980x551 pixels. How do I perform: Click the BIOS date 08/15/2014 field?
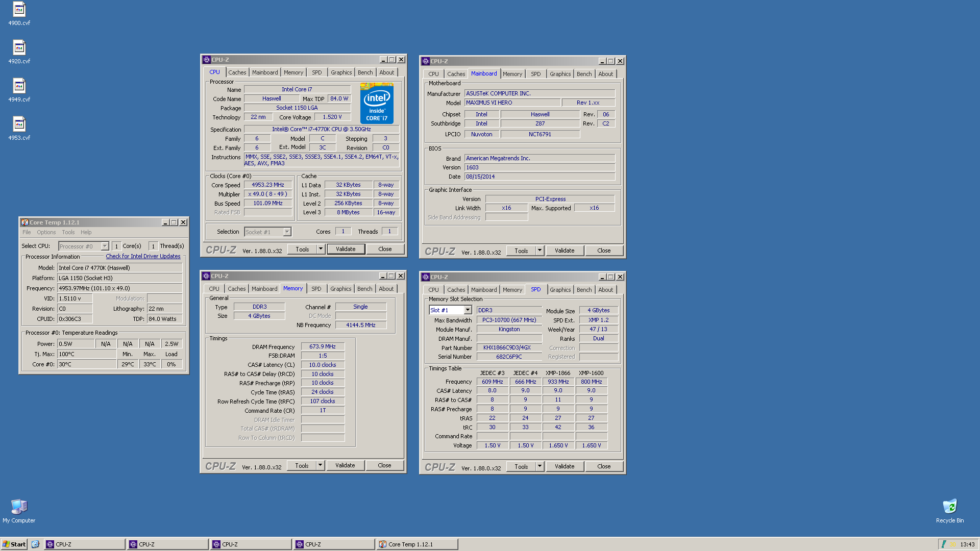pyautogui.click(x=540, y=177)
